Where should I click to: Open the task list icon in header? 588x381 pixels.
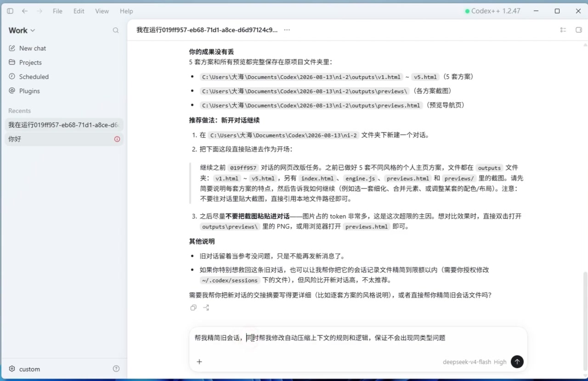tap(563, 30)
